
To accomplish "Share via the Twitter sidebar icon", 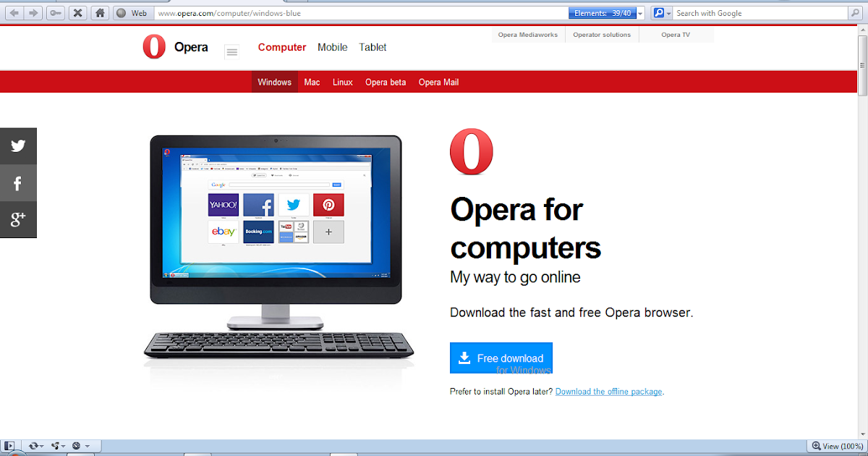I will (18, 146).
